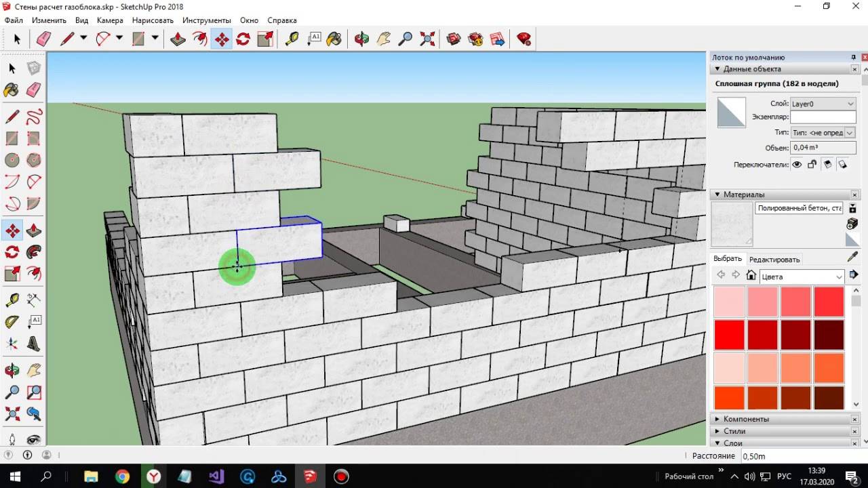Expand the Компоненты panel
Viewport: 868px width, 488px height.
[x=717, y=419]
